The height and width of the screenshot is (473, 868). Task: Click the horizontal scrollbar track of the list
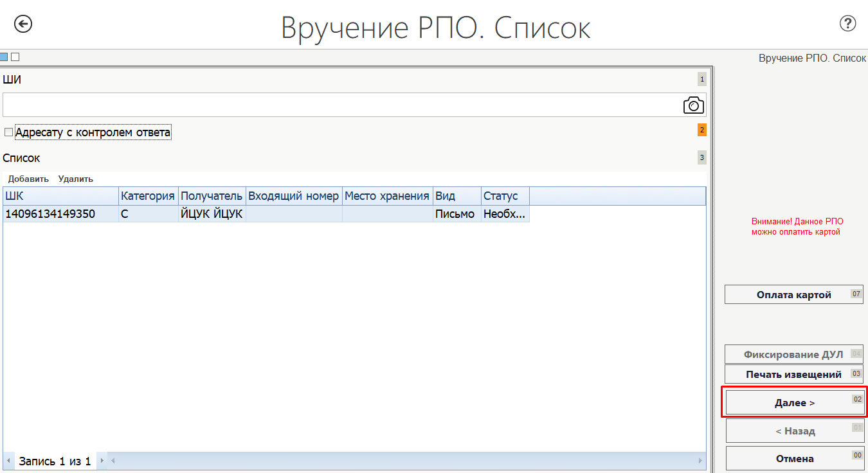[x=407, y=461]
